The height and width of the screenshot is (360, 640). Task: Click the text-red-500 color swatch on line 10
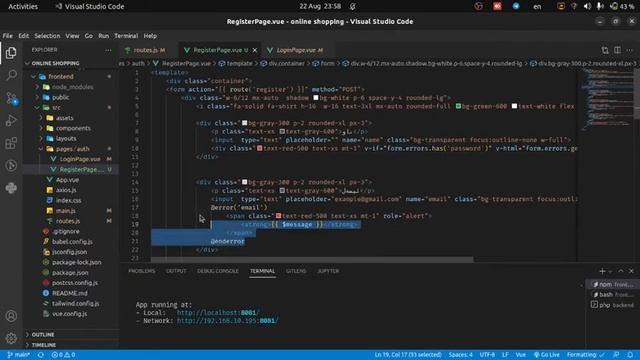pyautogui.click(x=259, y=148)
